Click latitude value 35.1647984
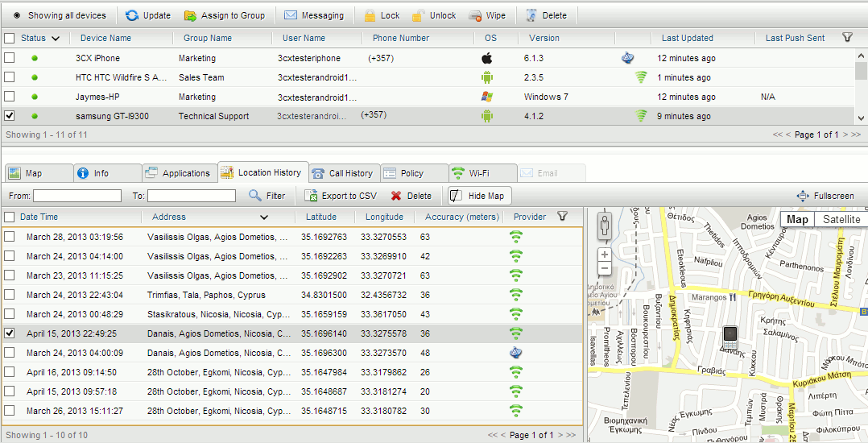This screenshot has width=868, height=443. 324,372
